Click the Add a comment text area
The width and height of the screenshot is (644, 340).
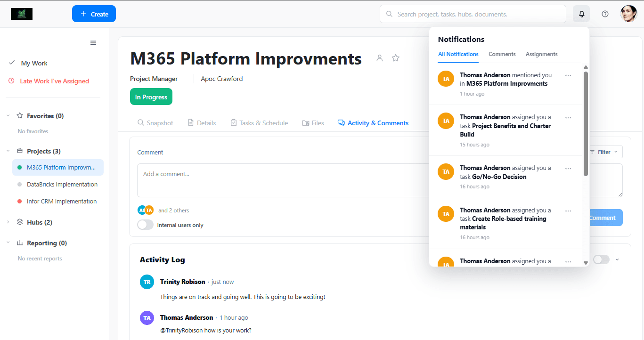(380, 180)
